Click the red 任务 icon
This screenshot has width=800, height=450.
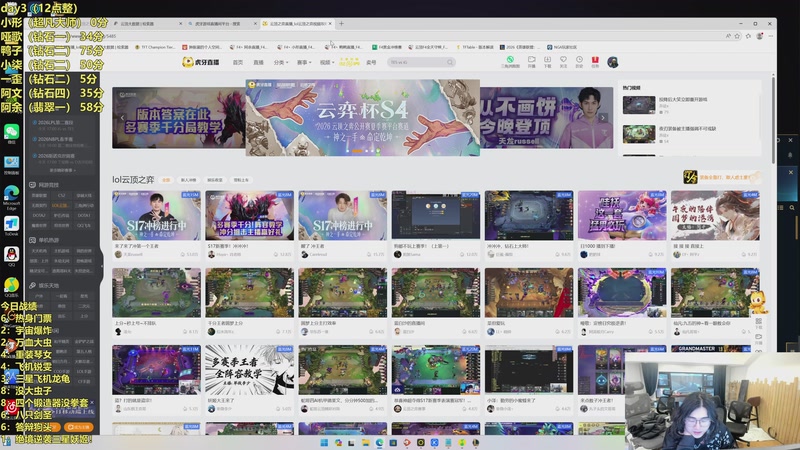point(595,62)
